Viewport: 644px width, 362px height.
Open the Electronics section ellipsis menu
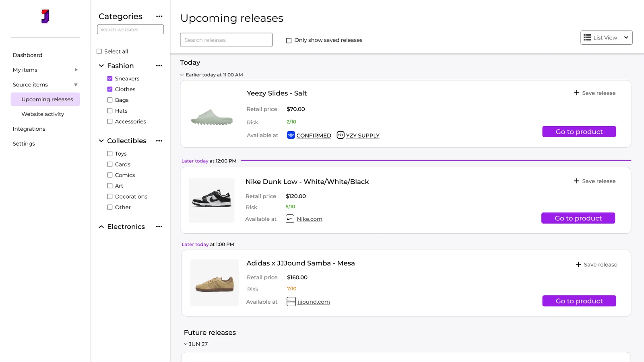click(159, 226)
